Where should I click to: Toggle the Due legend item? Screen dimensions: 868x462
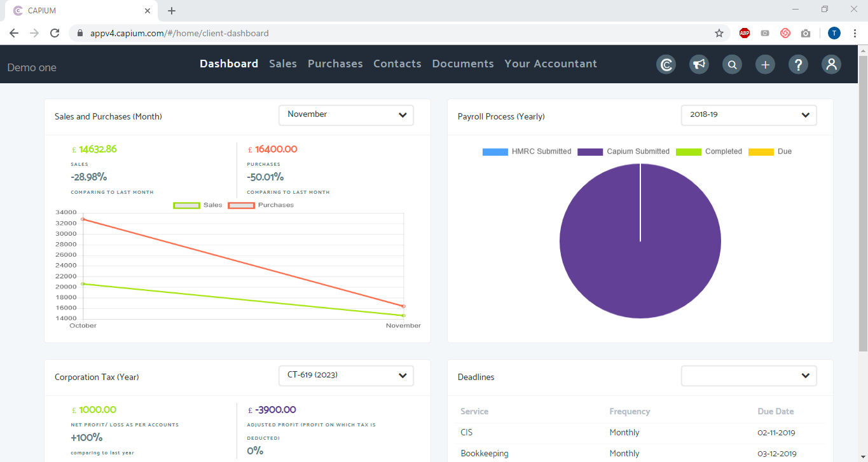point(770,152)
